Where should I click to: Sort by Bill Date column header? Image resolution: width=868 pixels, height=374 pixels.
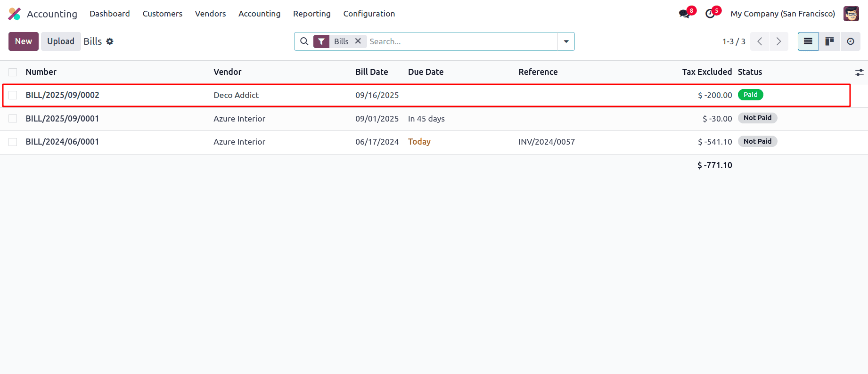[372, 72]
